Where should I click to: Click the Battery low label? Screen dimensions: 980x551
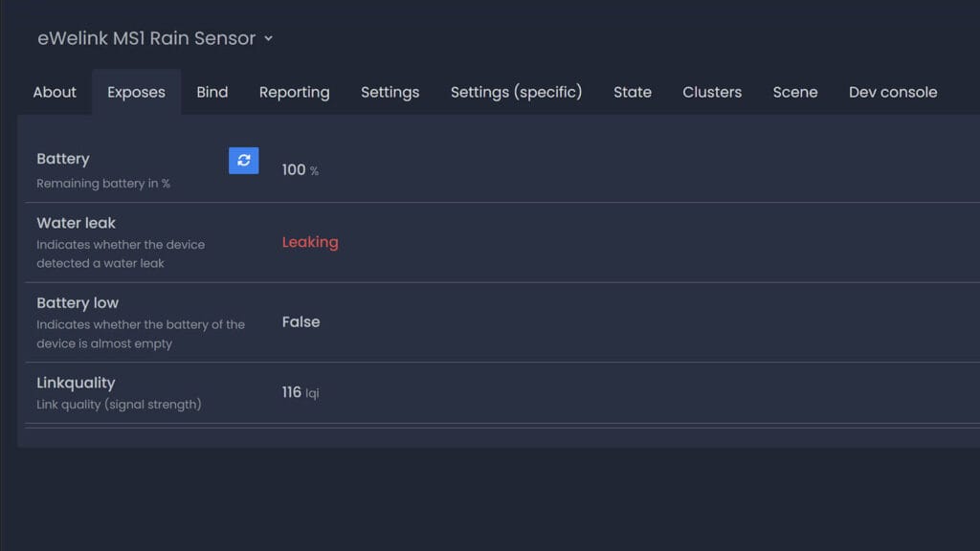[78, 303]
